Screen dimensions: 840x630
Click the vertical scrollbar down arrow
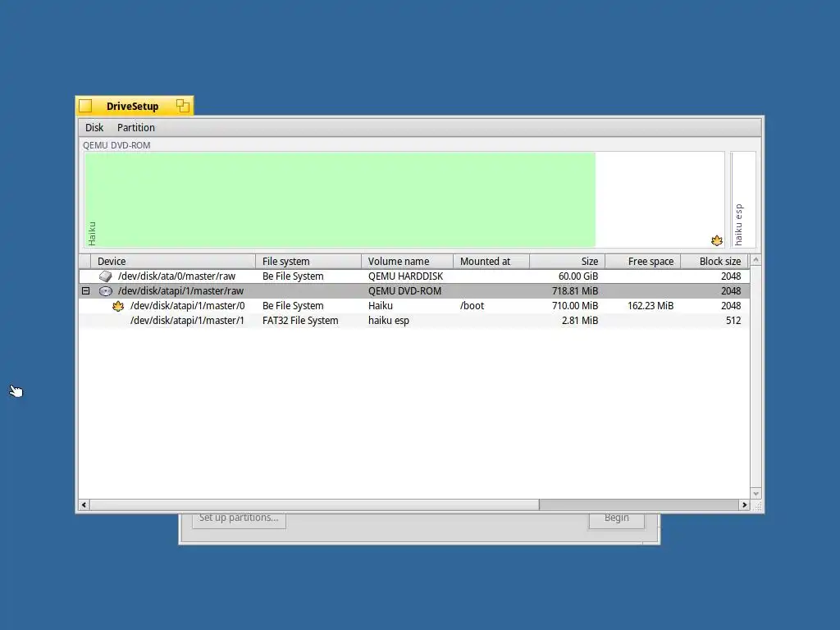(756, 493)
